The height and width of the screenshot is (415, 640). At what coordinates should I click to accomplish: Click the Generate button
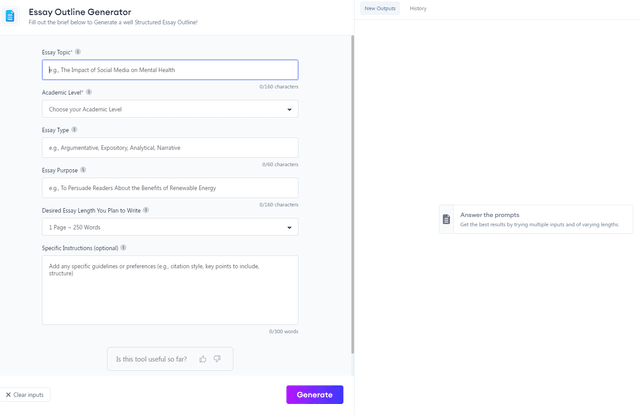pos(315,395)
